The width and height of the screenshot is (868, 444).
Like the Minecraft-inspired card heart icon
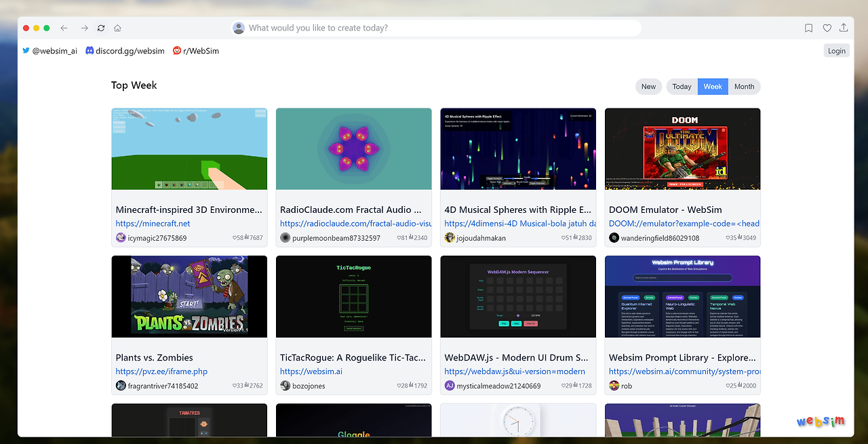tap(235, 238)
